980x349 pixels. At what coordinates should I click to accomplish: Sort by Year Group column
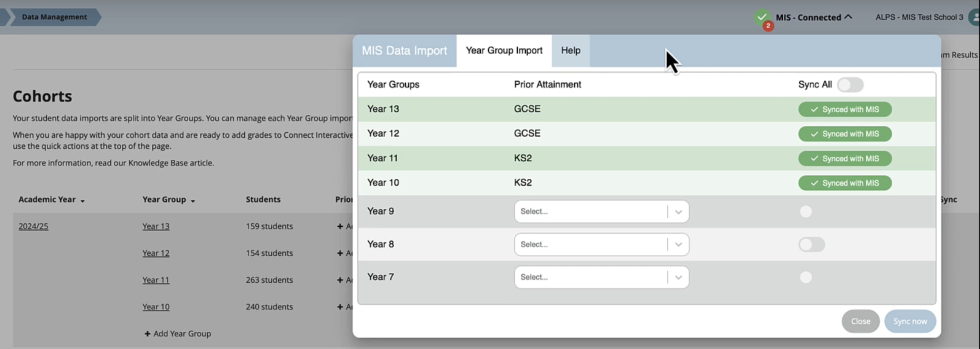(169, 199)
